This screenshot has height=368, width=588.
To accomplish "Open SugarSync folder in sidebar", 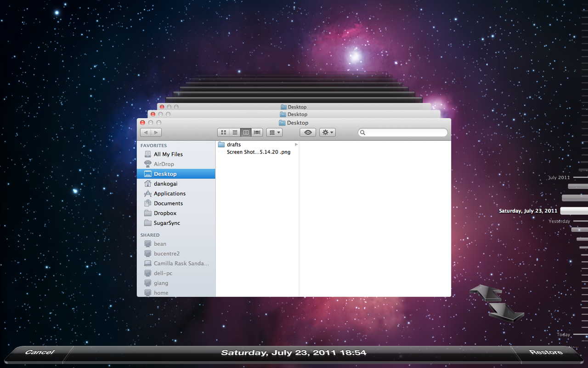I will tap(176, 223).
